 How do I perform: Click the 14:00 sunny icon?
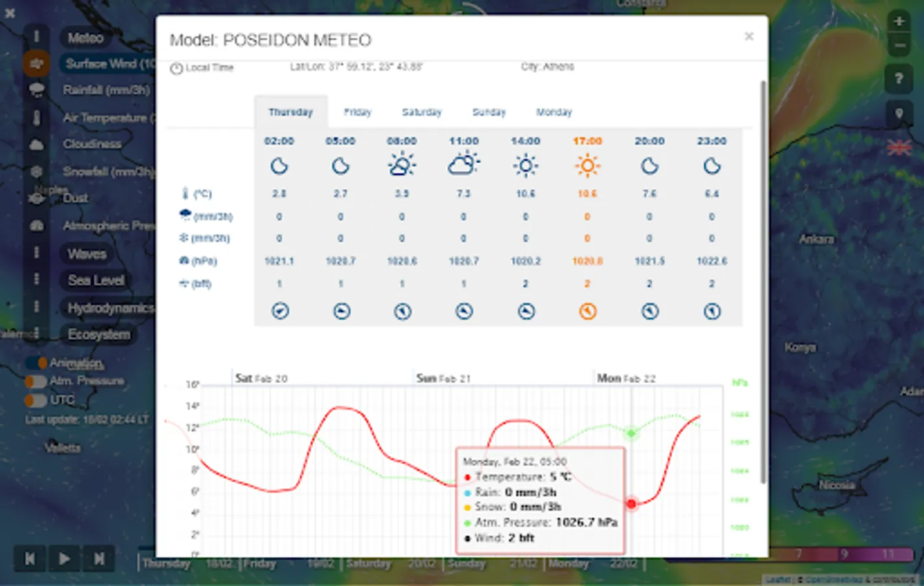(x=525, y=165)
